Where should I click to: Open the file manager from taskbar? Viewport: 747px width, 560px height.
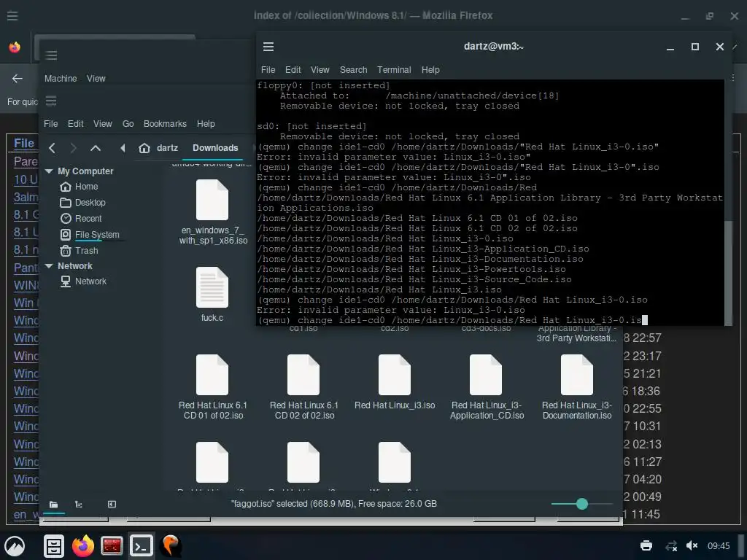(x=54, y=545)
